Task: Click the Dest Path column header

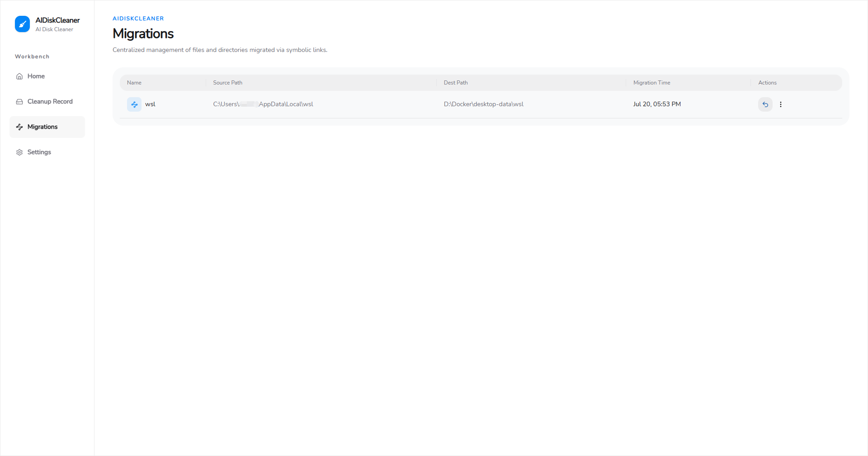Action: [456, 83]
